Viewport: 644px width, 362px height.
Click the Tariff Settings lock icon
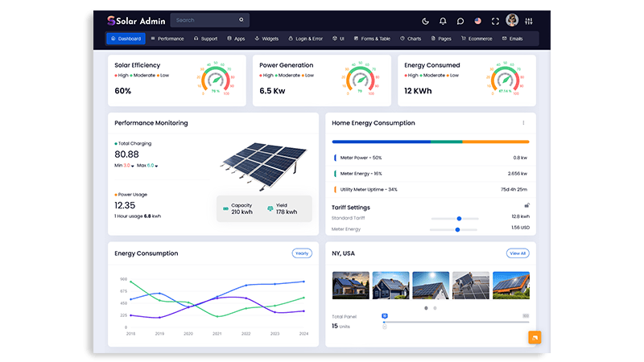coord(527,205)
